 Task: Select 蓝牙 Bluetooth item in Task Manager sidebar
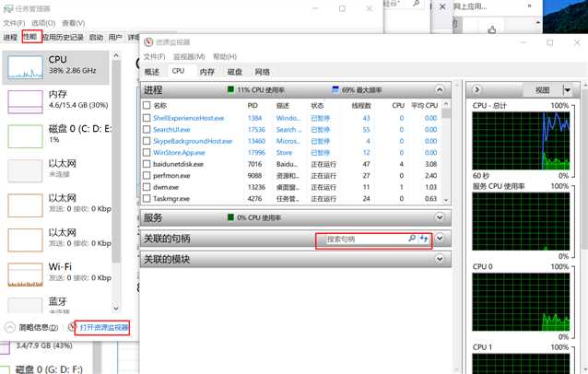click(x=56, y=304)
